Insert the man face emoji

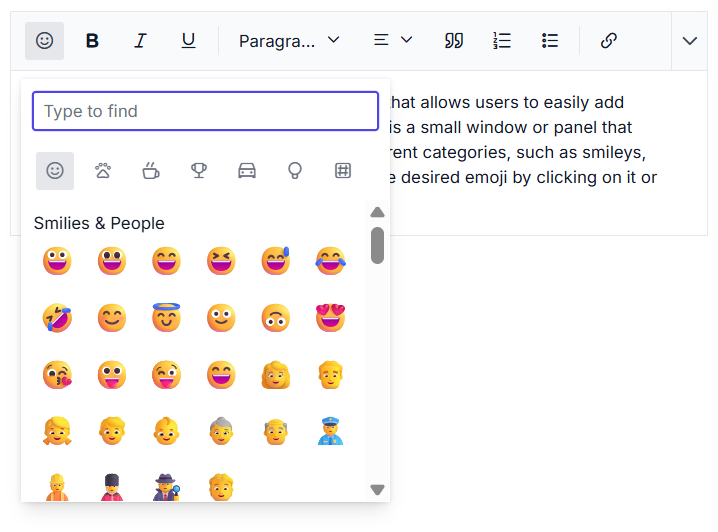point(330,375)
